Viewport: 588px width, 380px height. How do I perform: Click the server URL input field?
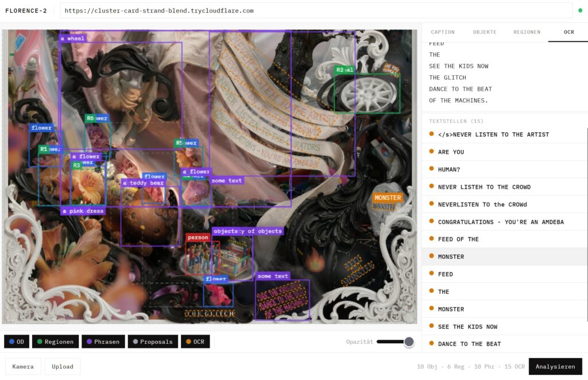click(x=316, y=10)
